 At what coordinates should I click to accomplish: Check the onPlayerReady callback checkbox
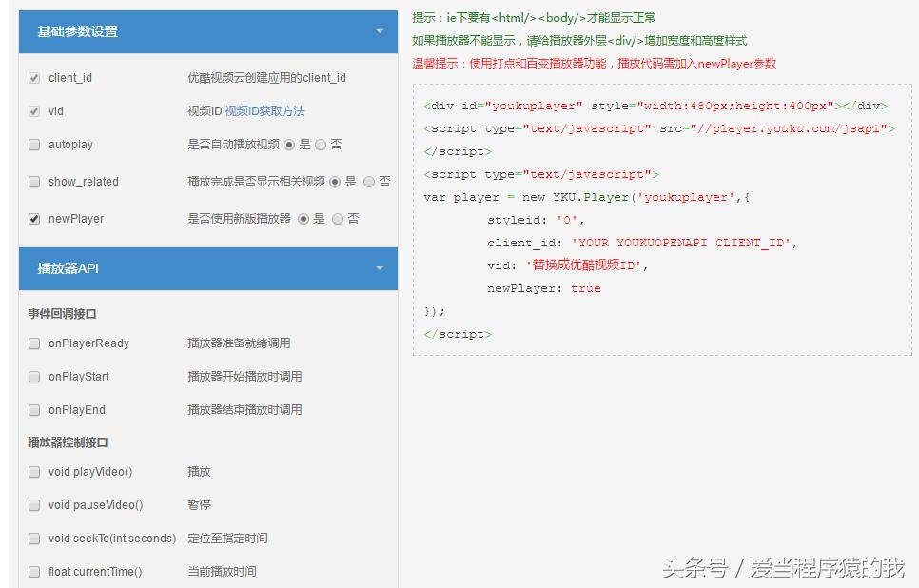click(34, 343)
